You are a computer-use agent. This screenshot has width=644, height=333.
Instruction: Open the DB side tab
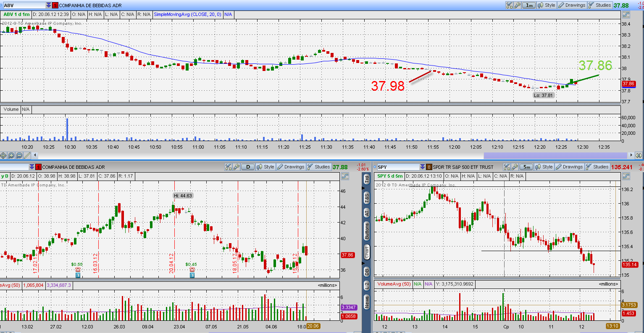click(x=367, y=272)
